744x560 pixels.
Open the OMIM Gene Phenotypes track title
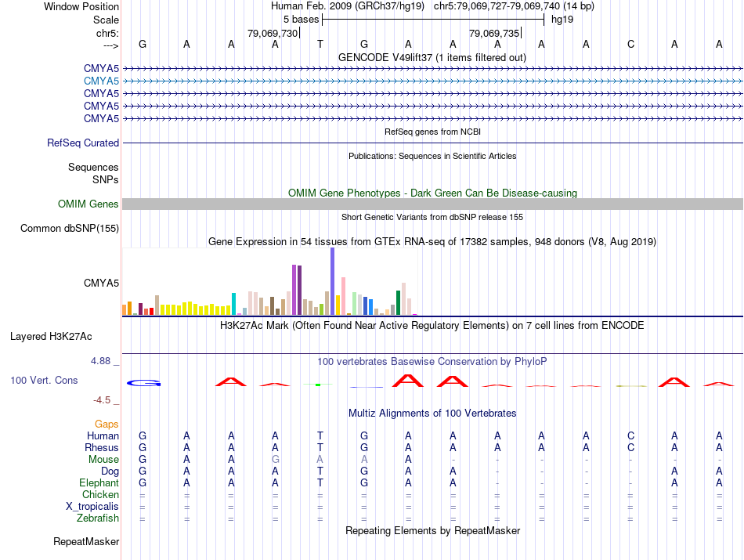(432, 193)
